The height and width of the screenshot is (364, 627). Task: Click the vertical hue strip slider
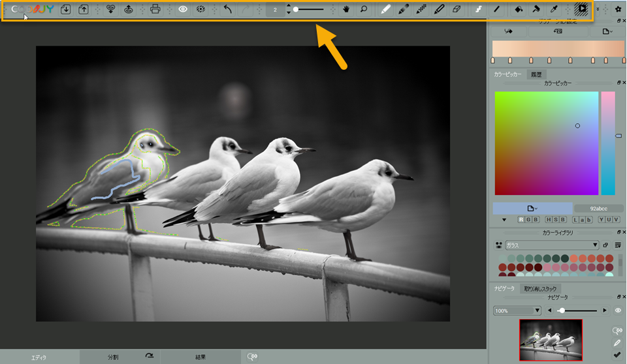[x=608, y=143]
